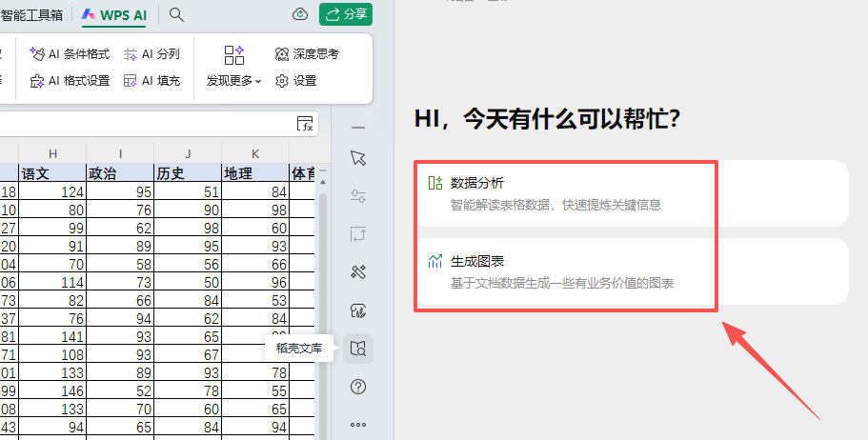The width and height of the screenshot is (868, 440).
Task: Click the three-dots more sidebar icon
Action: [x=358, y=425]
